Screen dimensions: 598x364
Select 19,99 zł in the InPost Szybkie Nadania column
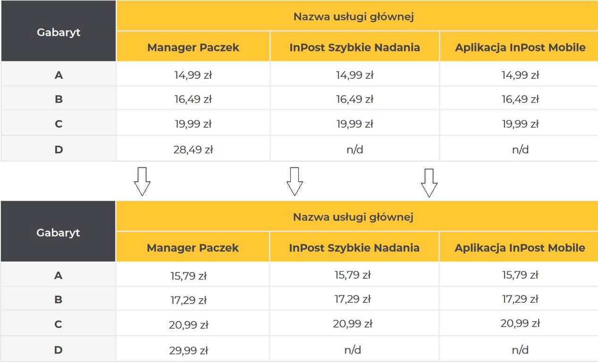[x=354, y=124]
